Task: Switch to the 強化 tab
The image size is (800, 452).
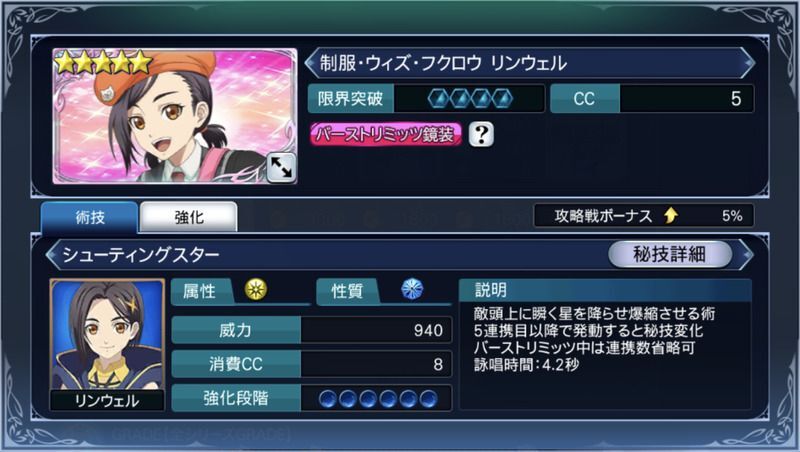Action: coord(189,217)
